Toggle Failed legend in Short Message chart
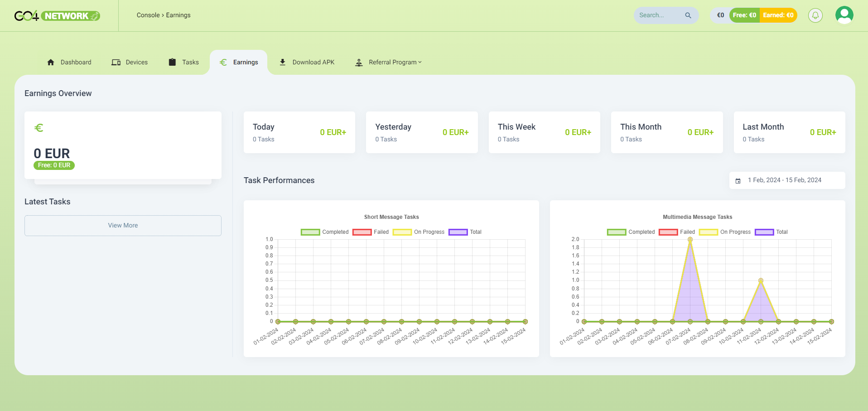The width and height of the screenshot is (868, 411). tap(371, 232)
